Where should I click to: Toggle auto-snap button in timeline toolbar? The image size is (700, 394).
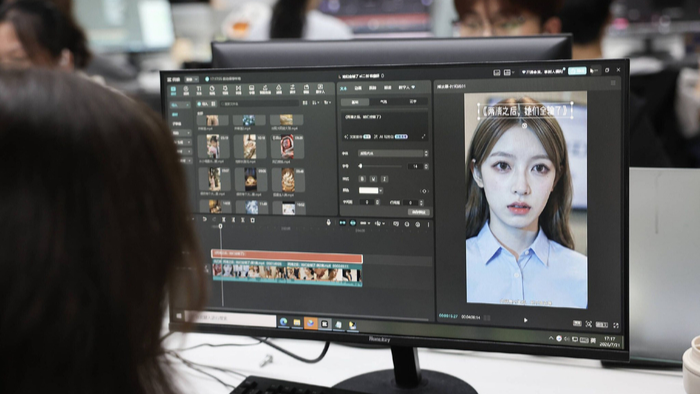(x=353, y=223)
